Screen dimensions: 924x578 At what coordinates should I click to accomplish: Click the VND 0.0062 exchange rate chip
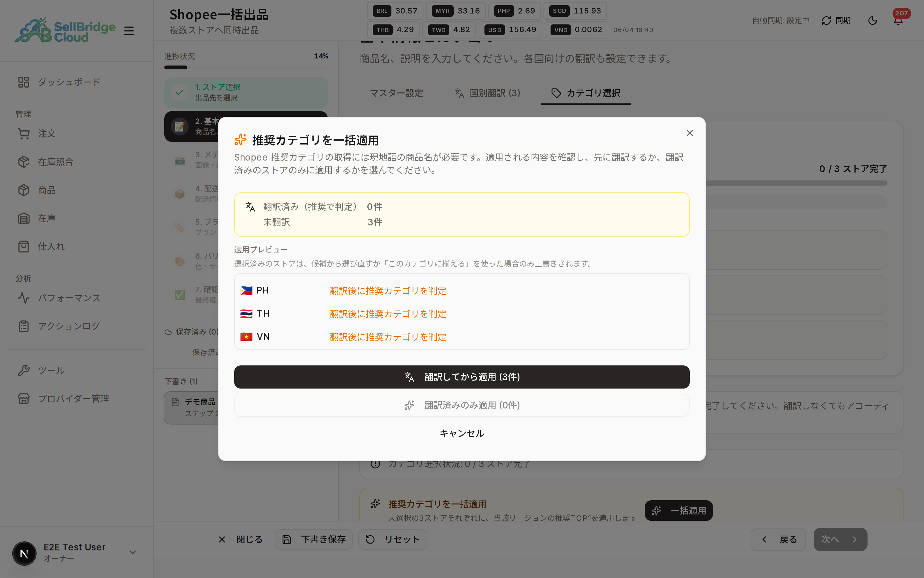(577, 30)
